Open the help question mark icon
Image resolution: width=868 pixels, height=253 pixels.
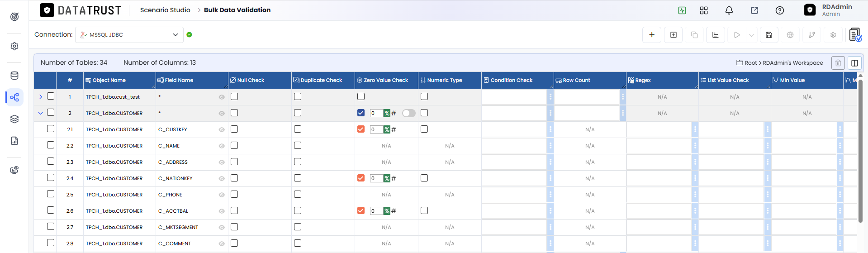point(779,10)
